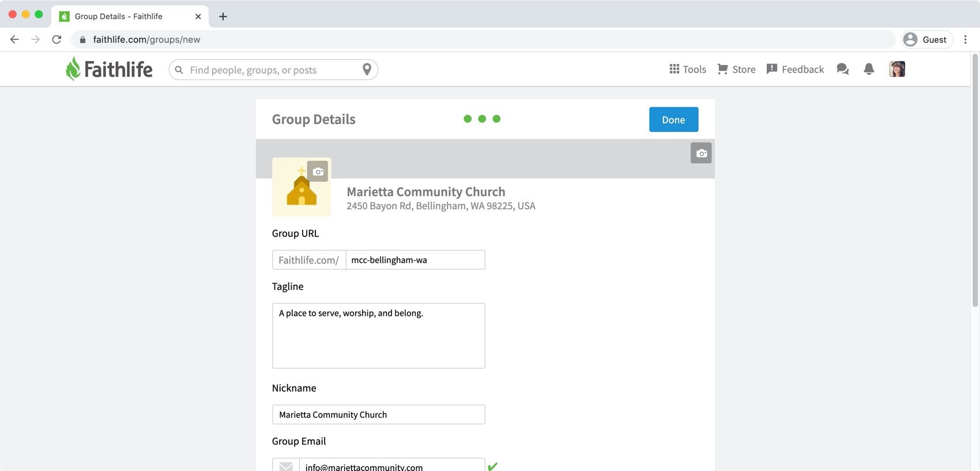Viewport: 980px width, 471px height.
Task: Click the church group avatar image
Action: (x=301, y=187)
